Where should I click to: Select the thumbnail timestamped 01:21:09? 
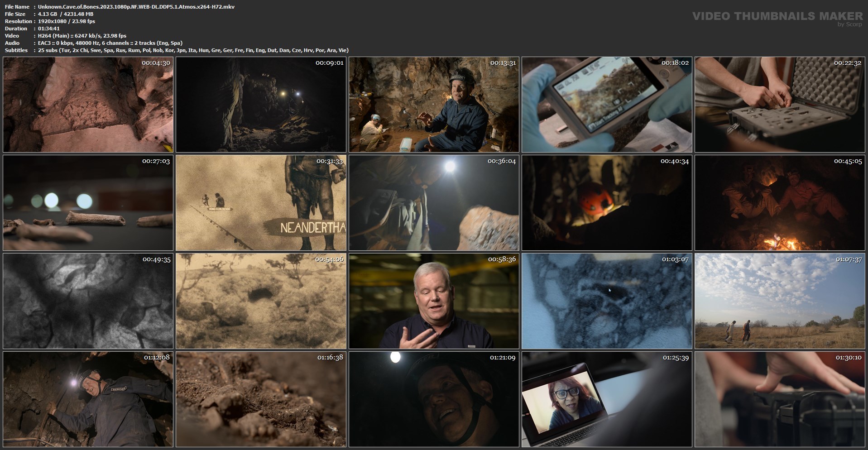(434, 399)
